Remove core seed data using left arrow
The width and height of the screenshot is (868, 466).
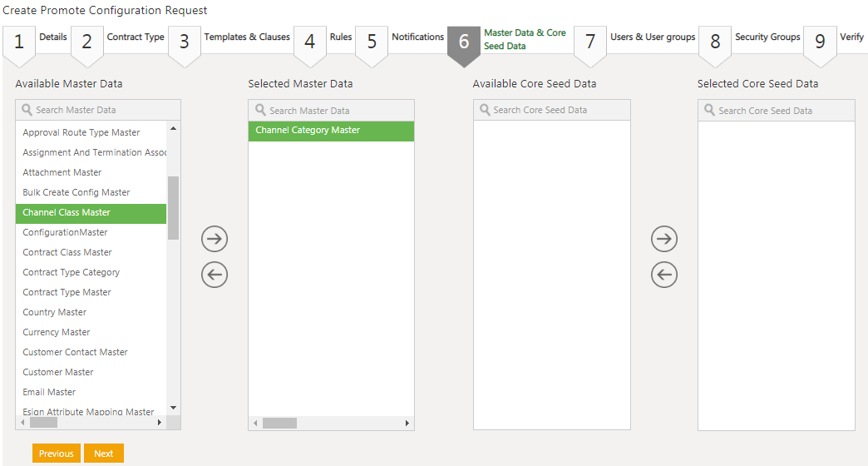663,275
